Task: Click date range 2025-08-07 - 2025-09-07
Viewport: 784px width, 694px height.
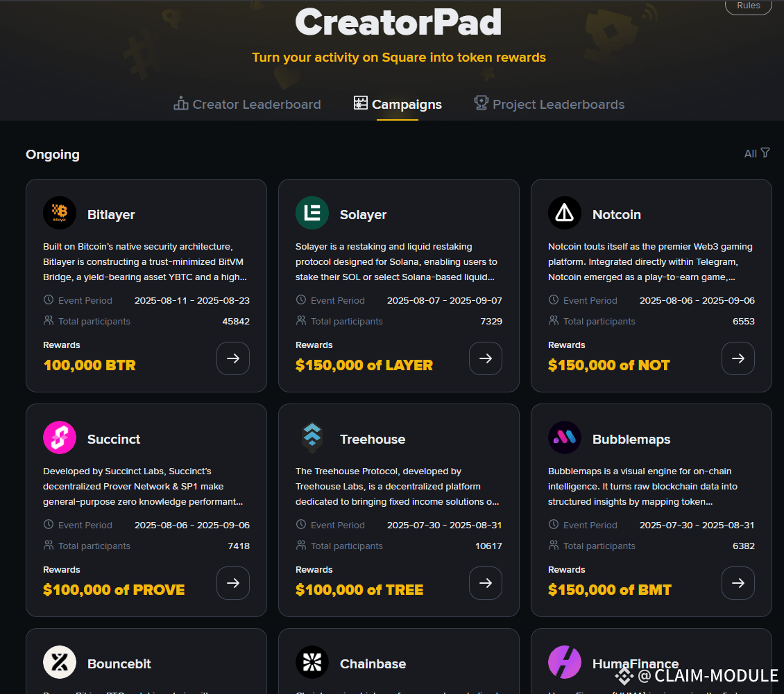Action: pos(445,300)
